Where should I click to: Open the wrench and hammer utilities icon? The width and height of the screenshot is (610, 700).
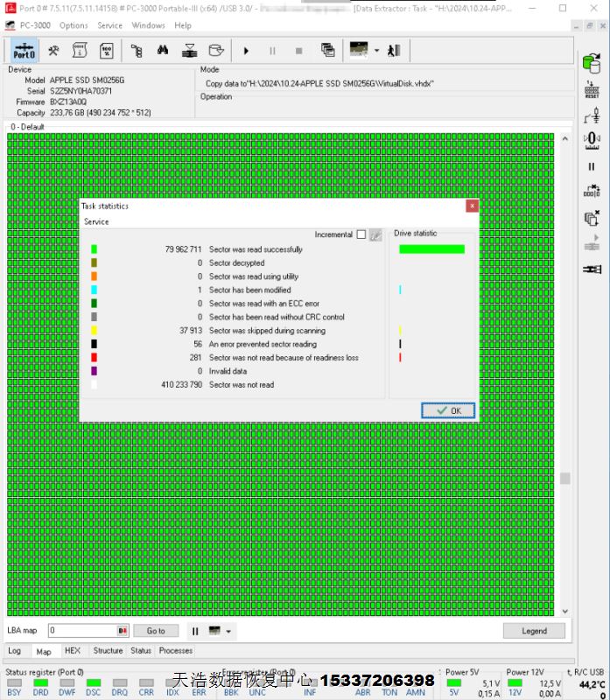(x=53, y=50)
